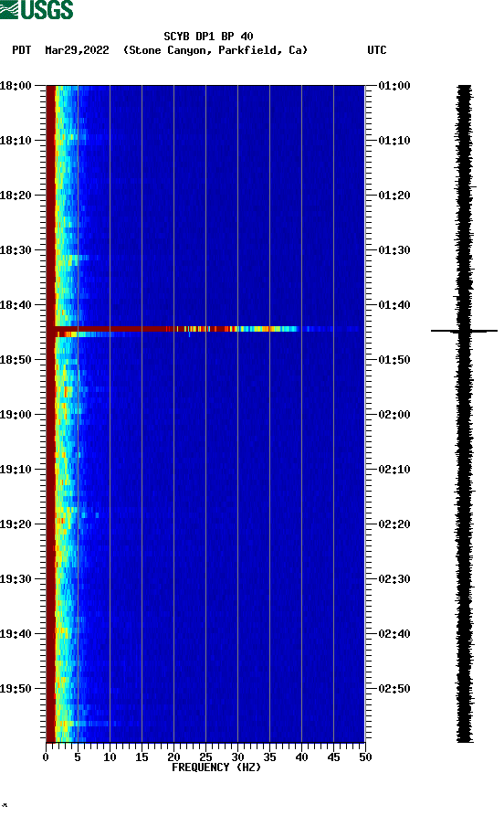Screen dimensions: 504x815
Task: Click the 'UTC' timezone label
Action: 377,50
